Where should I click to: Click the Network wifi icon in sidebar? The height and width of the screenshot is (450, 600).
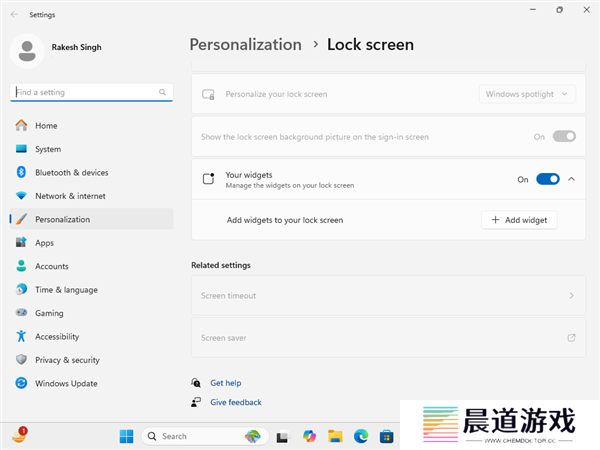click(x=21, y=196)
